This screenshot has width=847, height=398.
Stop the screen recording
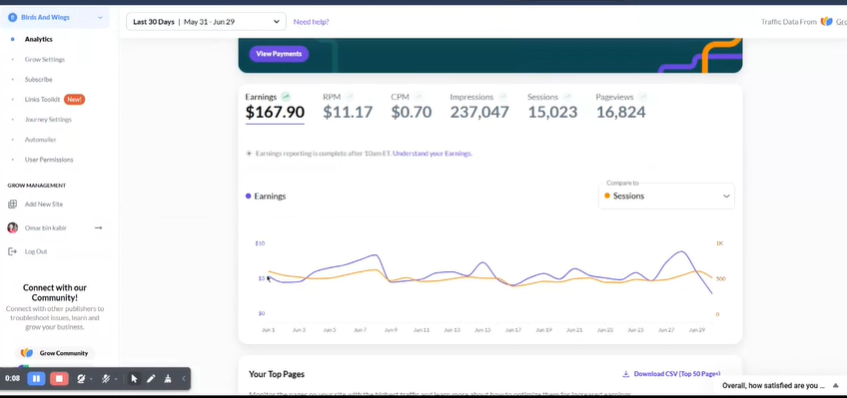coord(59,379)
